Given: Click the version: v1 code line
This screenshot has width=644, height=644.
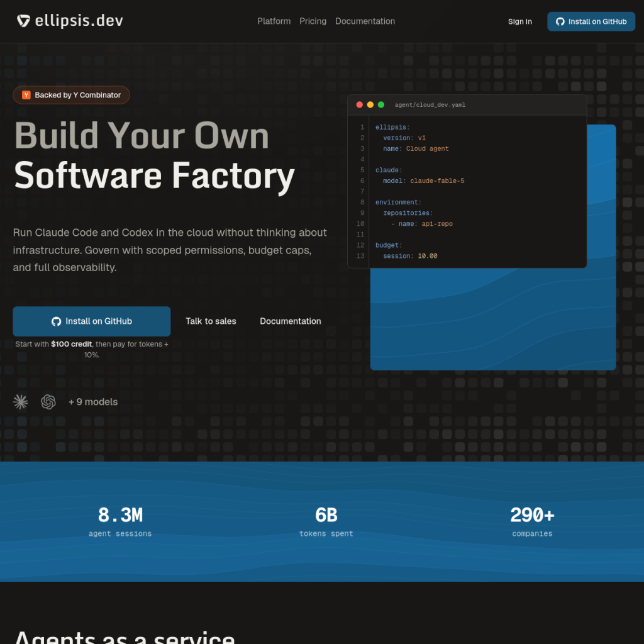Looking at the screenshot, I should [404, 138].
